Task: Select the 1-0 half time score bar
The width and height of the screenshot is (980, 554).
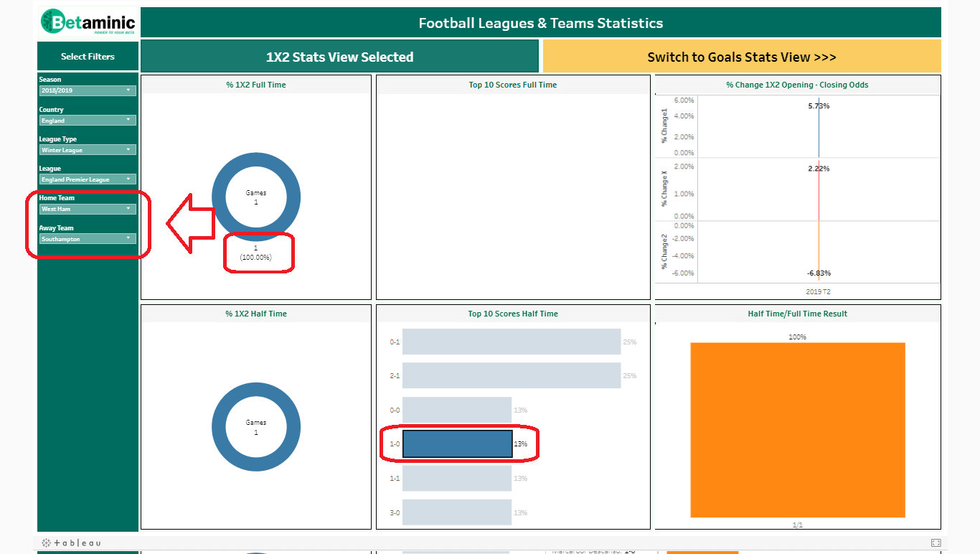Action: click(x=457, y=444)
